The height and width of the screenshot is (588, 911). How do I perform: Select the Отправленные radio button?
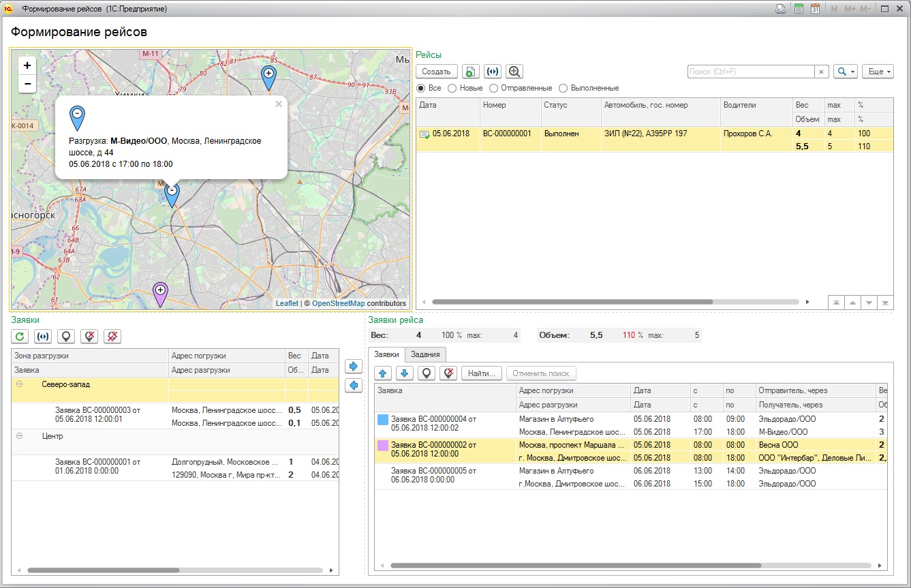(493, 88)
